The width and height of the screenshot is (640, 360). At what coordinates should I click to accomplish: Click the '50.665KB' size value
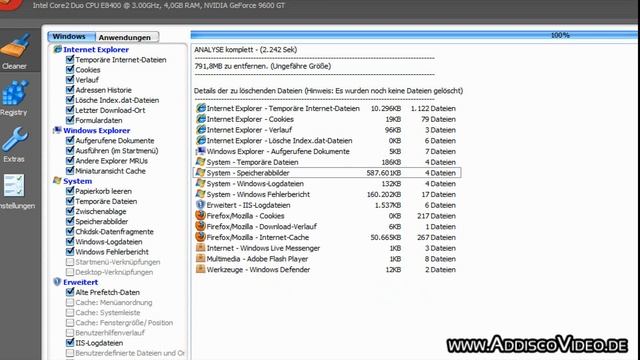[386, 238]
